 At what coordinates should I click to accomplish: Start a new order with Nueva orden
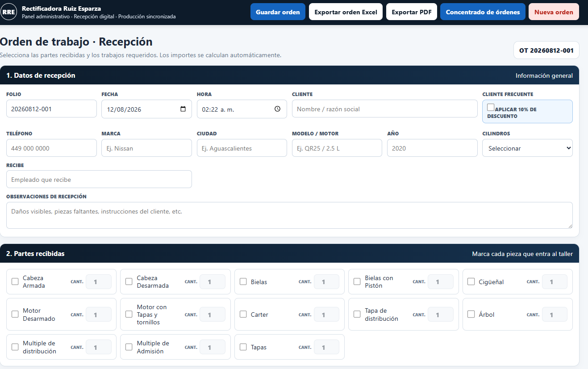coord(554,12)
